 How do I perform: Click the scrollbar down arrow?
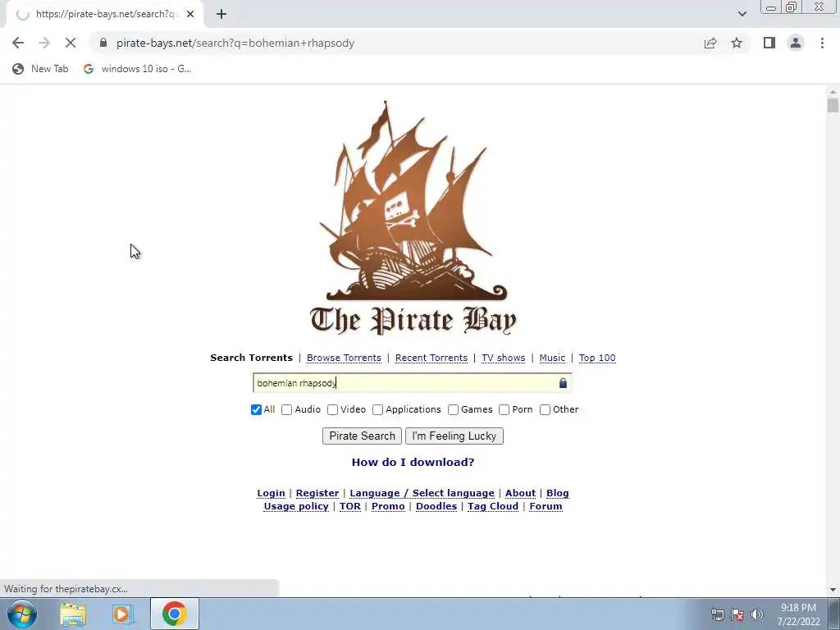pyautogui.click(x=833, y=590)
